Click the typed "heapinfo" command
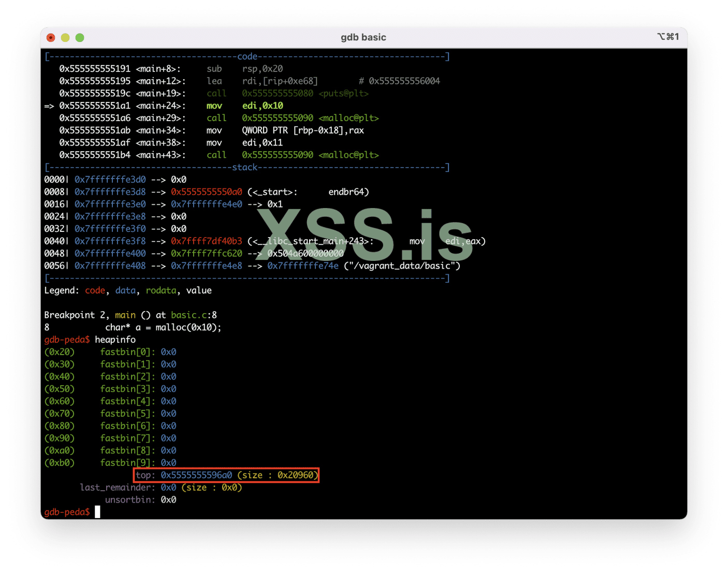The height and width of the screenshot is (573, 728). (x=115, y=340)
